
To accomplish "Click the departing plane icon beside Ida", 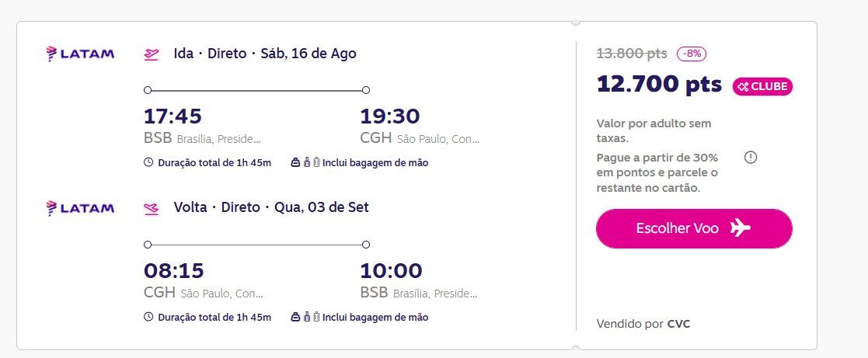I will coord(151,54).
